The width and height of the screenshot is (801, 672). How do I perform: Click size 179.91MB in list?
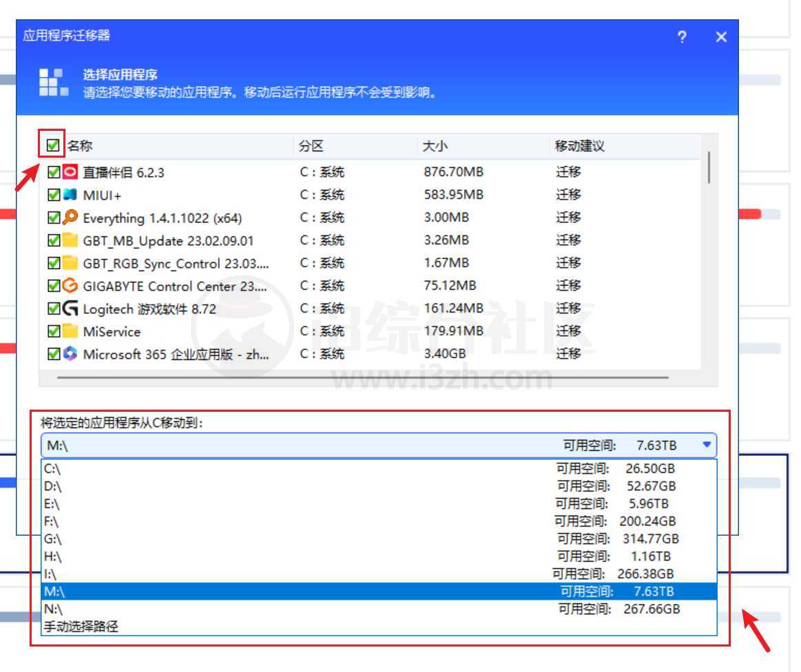pyautogui.click(x=453, y=331)
